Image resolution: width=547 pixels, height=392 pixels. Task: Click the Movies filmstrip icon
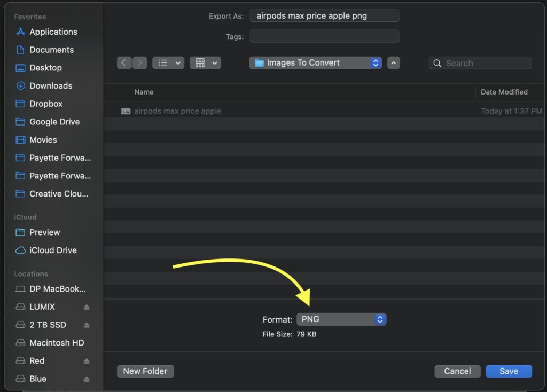point(21,140)
